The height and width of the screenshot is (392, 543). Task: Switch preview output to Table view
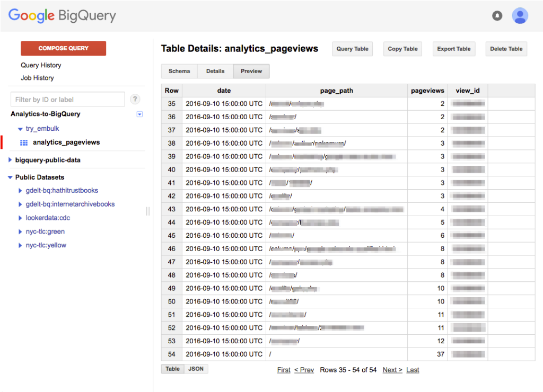click(172, 369)
